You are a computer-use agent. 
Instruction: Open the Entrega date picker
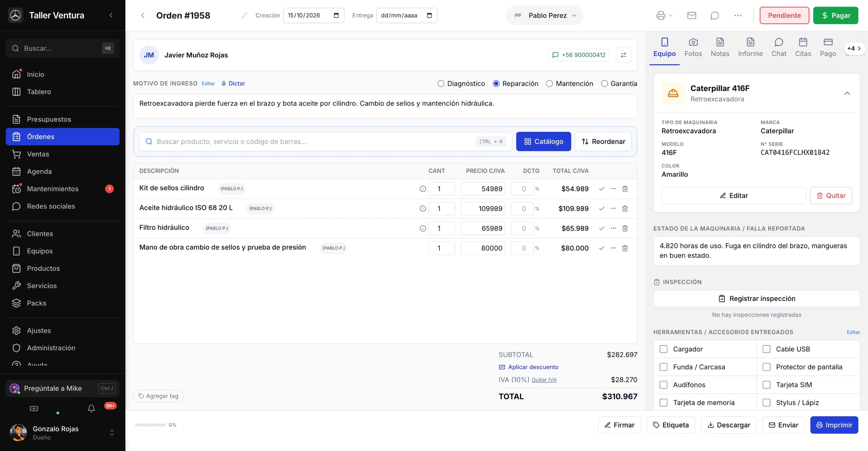[x=429, y=16]
